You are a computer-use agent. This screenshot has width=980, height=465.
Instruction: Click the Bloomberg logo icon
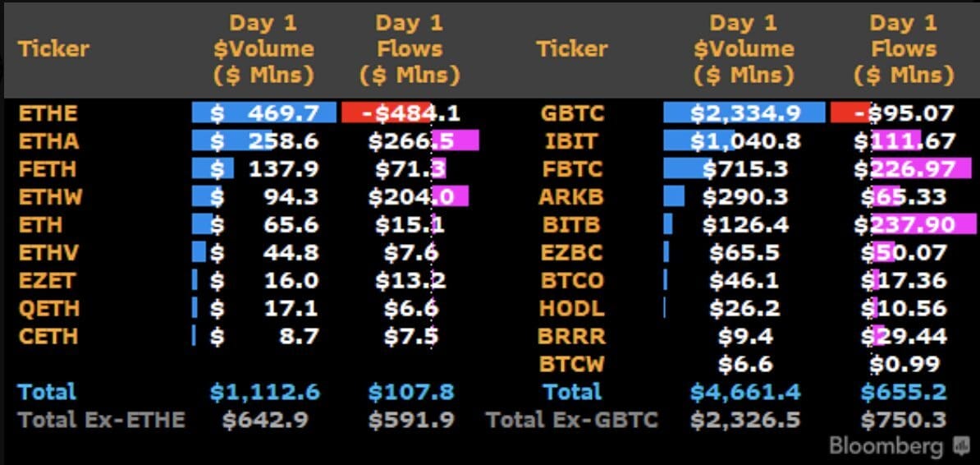pyautogui.click(x=961, y=447)
